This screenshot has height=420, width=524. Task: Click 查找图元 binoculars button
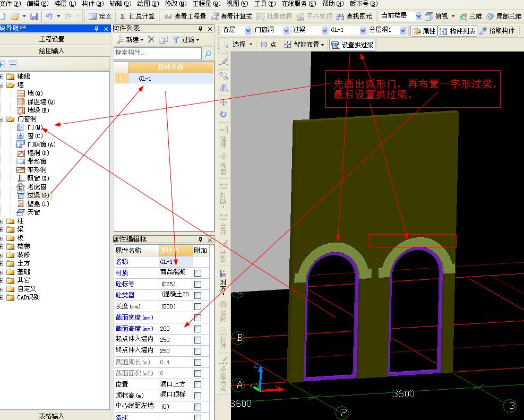point(354,16)
